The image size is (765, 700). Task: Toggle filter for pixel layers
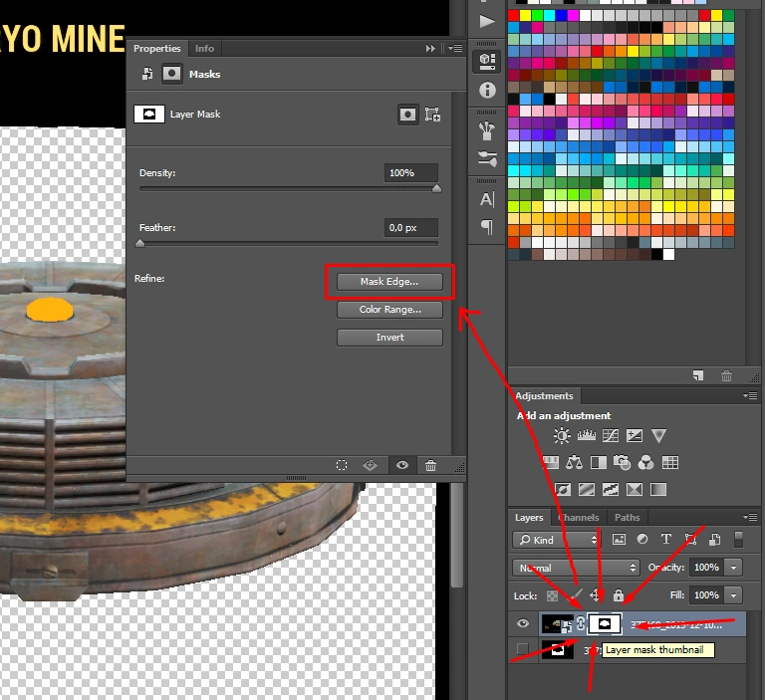coord(619,540)
